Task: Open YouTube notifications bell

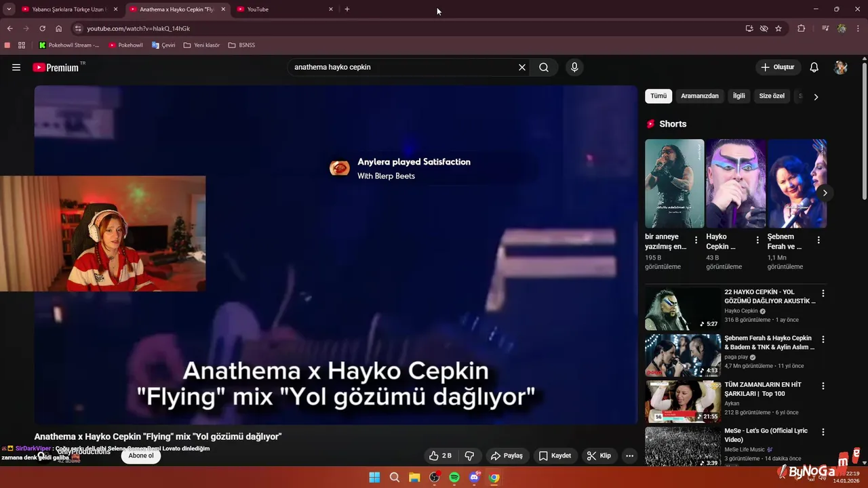Action: (x=814, y=67)
